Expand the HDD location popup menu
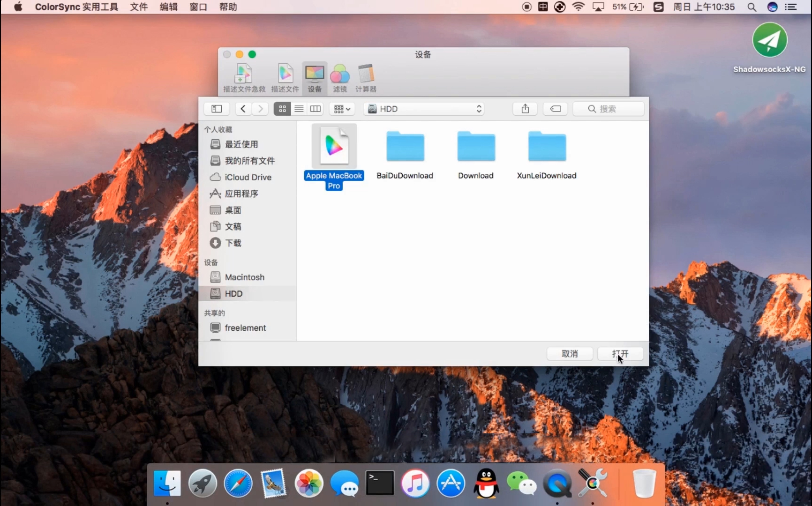This screenshot has width=812, height=506. pos(424,109)
